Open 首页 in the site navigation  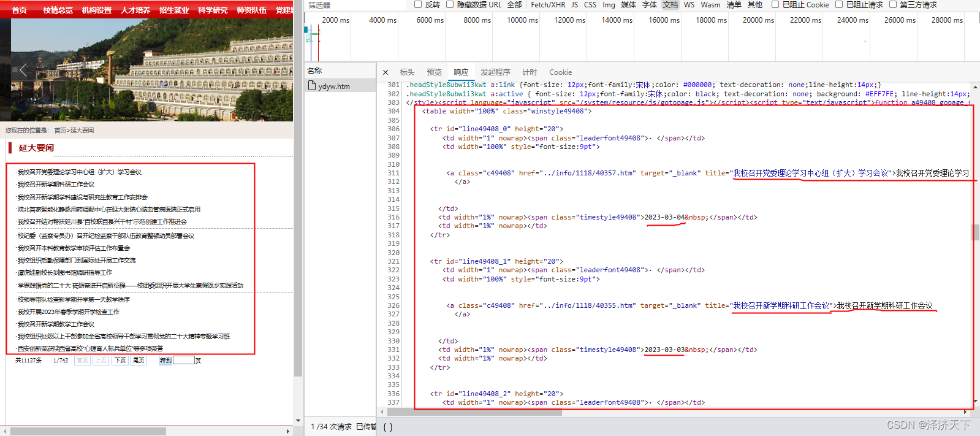click(x=19, y=10)
